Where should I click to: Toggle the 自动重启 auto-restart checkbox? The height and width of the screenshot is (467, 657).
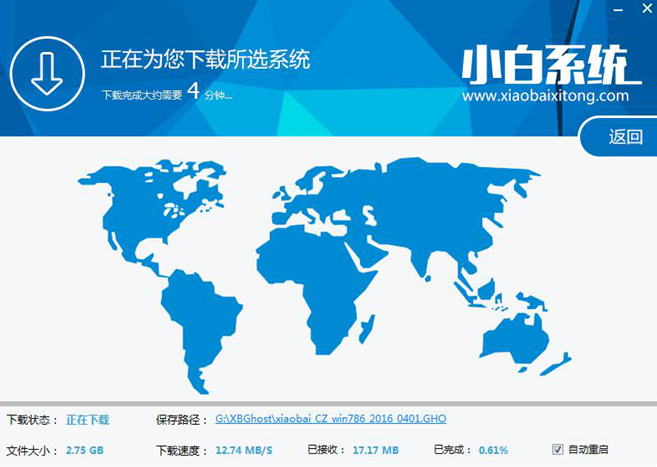(x=557, y=449)
